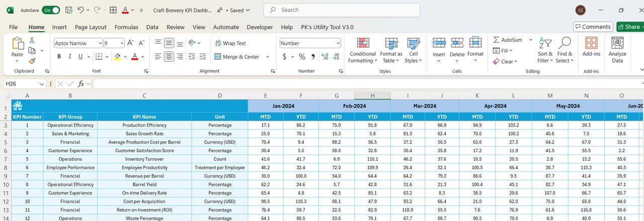Screen dimensions: 644x221
Task: Click the formula bar input area
Action: coord(367,84)
